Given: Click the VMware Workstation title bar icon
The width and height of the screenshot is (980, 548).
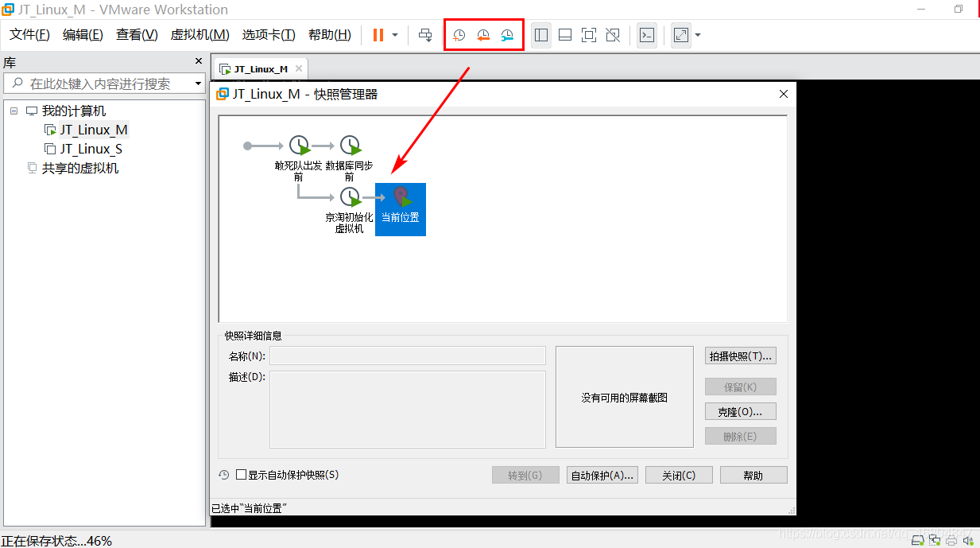Looking at the screenshot, I should pyautogui.click(x=9, y=10).
